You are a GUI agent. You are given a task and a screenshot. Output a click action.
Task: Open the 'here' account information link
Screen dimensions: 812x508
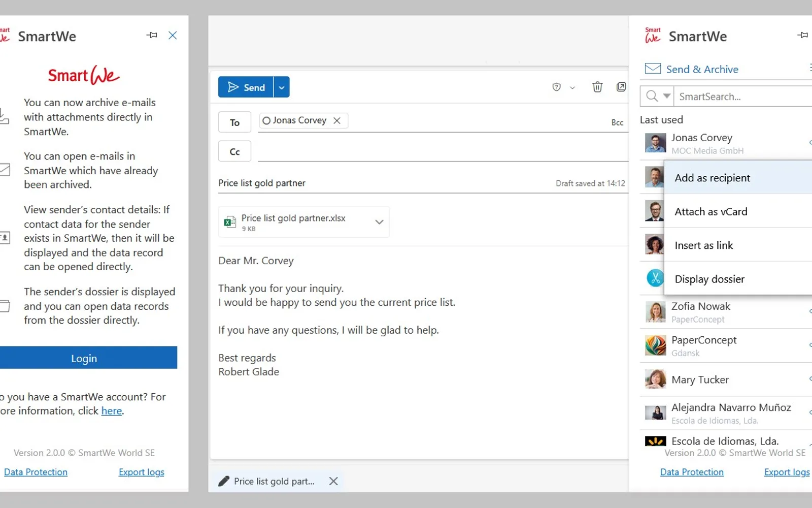pos(111,410)
